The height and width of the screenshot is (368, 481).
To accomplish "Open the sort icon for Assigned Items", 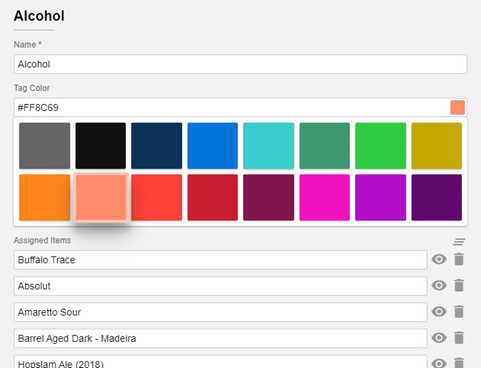I will [x=459, y=242].
